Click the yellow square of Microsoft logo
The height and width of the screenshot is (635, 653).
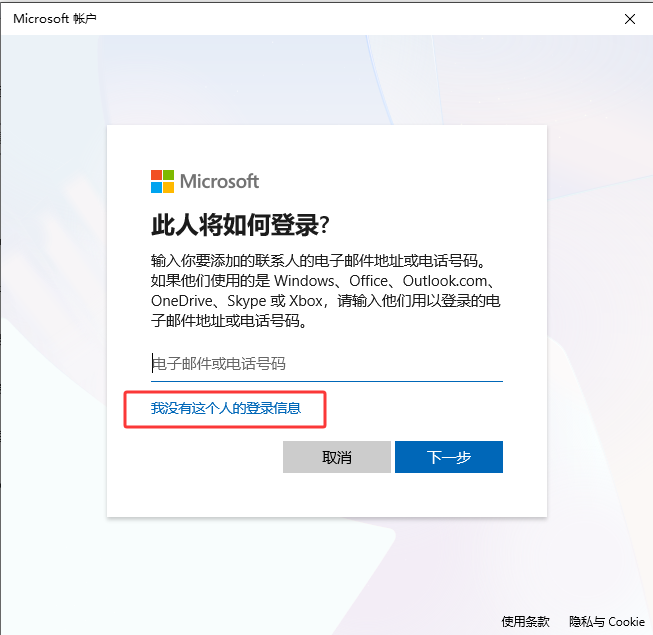click(x=168, y=187)
